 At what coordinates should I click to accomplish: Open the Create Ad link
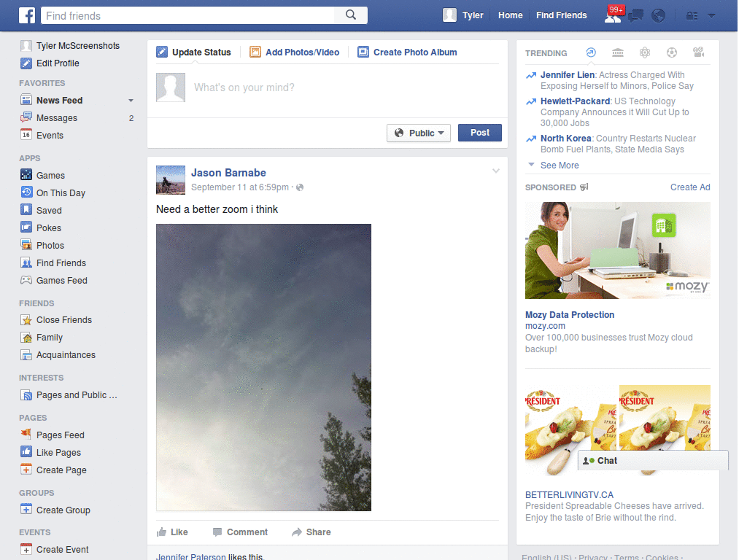(x=689, y=187)
